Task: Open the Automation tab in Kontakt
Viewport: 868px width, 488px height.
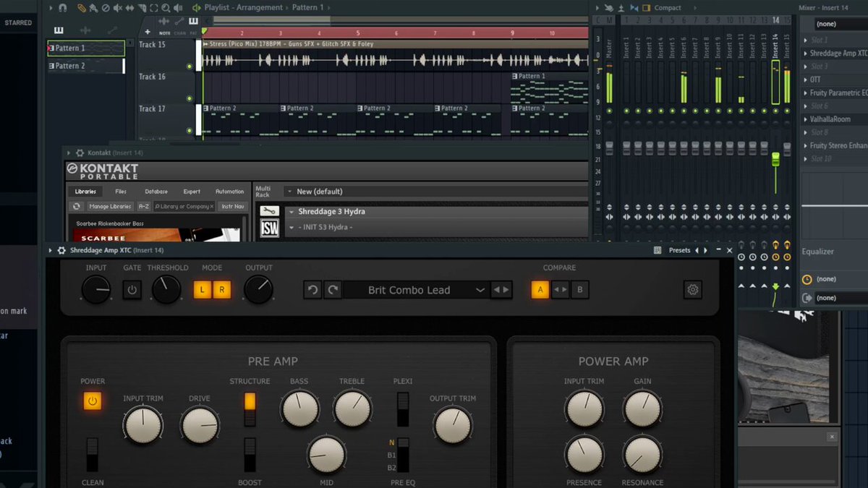Action: pos(230,192)
